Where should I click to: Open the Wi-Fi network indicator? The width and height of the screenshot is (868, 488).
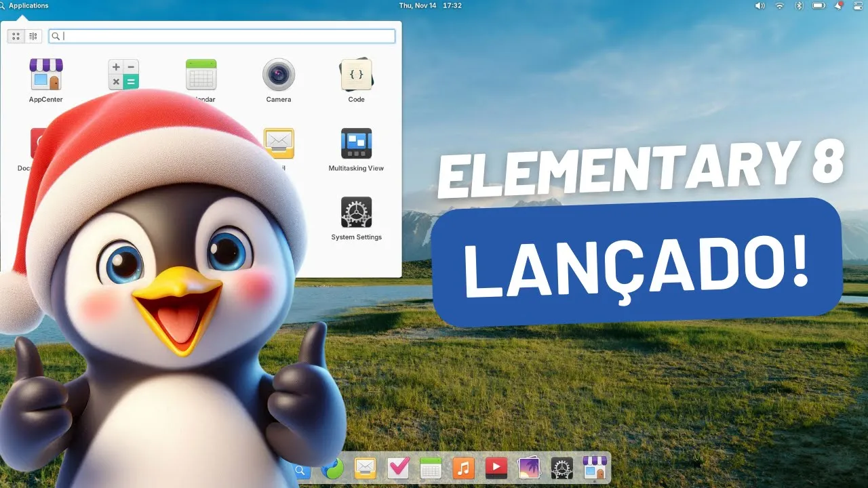click(x=780, y=5)
